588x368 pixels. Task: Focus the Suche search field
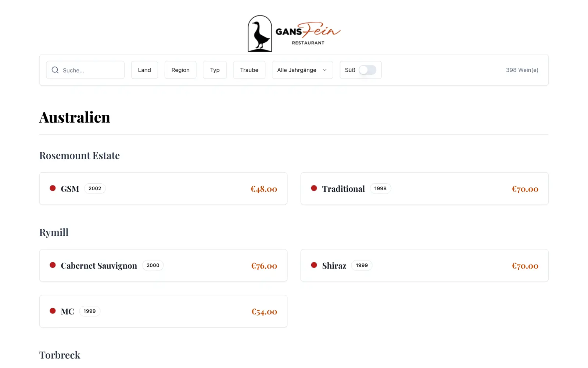pos(85,70)
